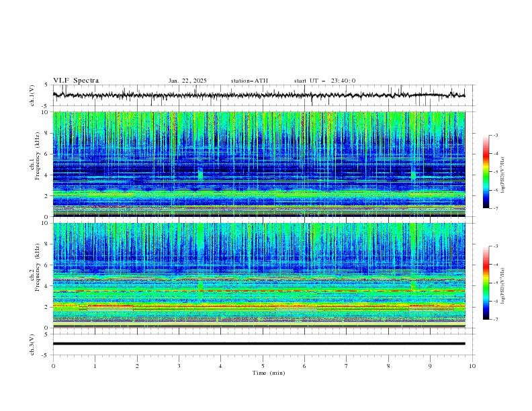This screenshot has width=532, height=411.
Task: Click the 'ch.3(V)' axis label
Action: [x=32, y=345]
